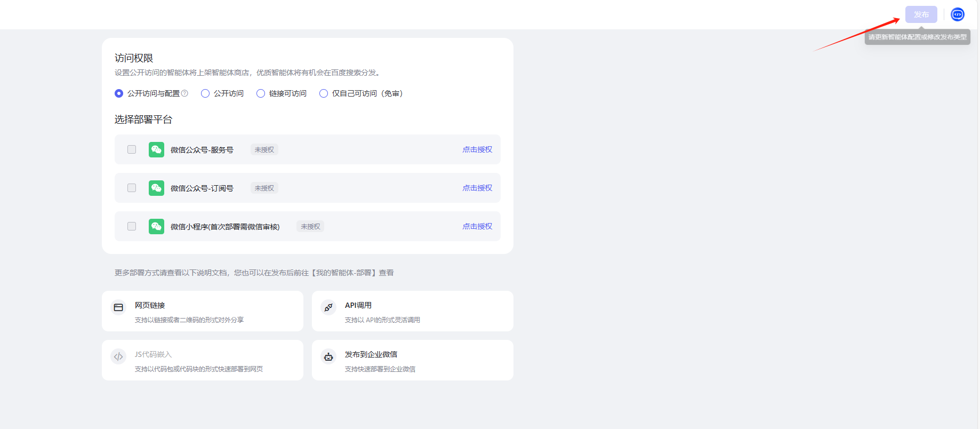
Task: Click the 网页链接 card icon
Action: tap(118, 307)
